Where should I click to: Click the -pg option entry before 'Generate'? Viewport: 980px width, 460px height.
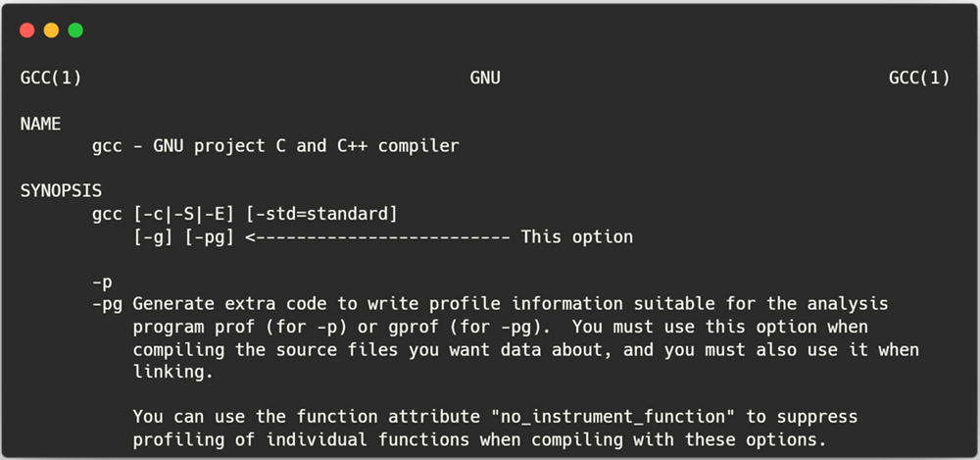(108, 305)
